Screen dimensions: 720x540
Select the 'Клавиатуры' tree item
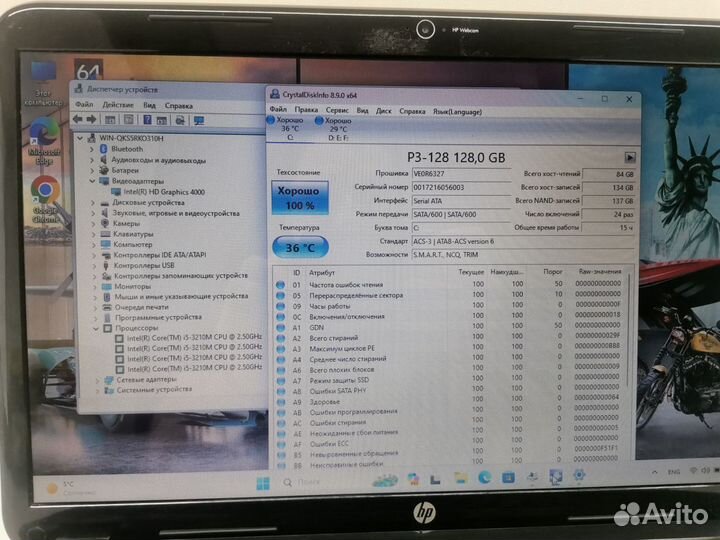click(133, 234)
